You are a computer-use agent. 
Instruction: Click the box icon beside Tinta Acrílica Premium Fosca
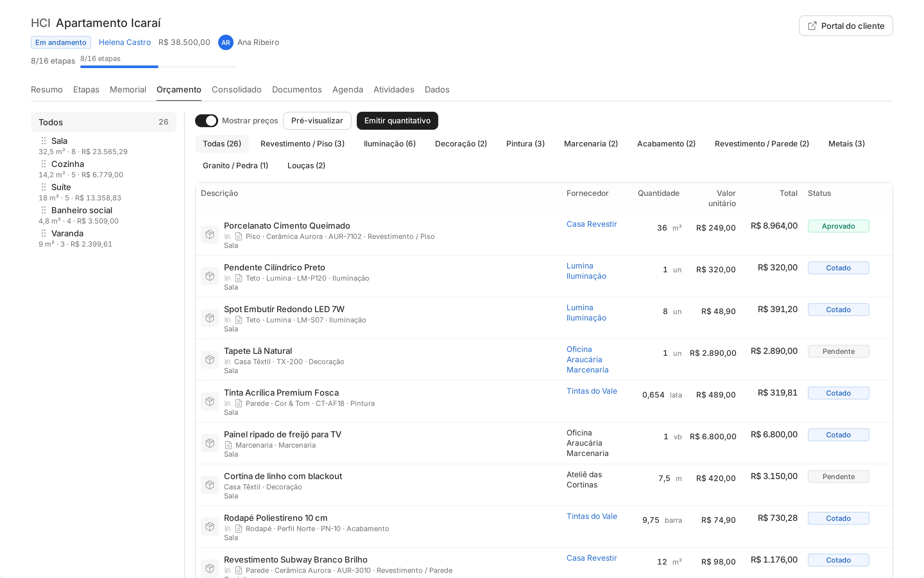(210, 401)
